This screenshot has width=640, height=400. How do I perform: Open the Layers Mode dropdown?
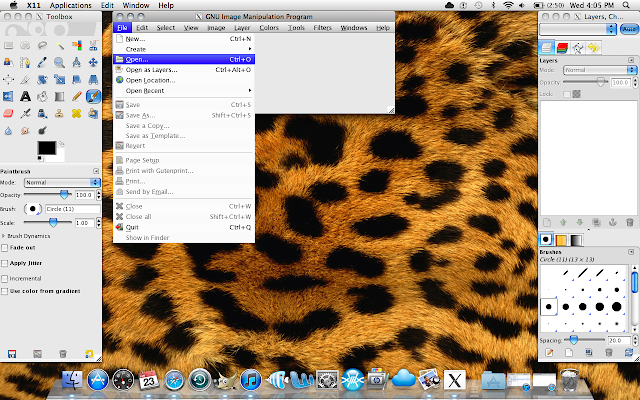tap(600, 70)
